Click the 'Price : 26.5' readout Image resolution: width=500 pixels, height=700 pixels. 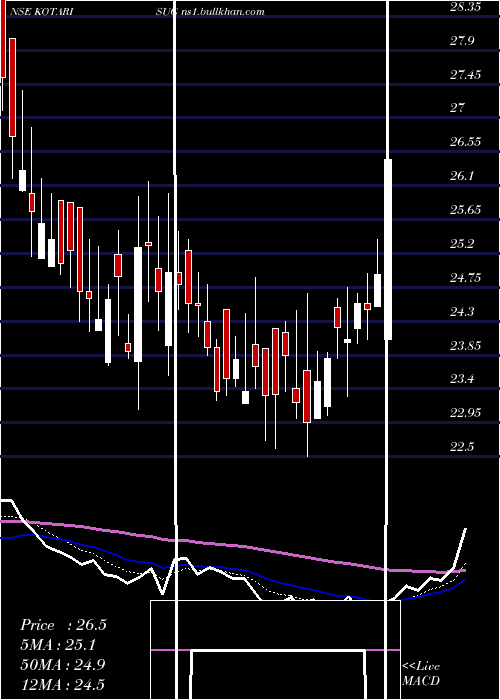(63, 625)
